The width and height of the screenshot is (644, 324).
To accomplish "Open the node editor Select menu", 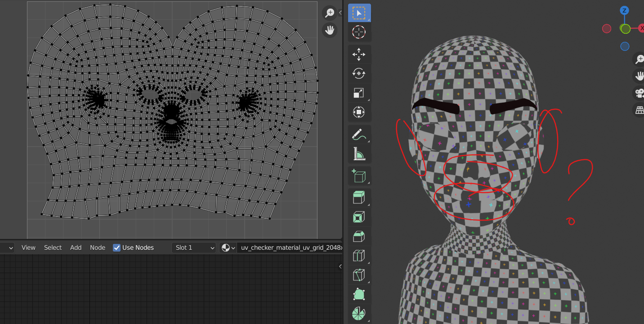I will coord(53,247).
